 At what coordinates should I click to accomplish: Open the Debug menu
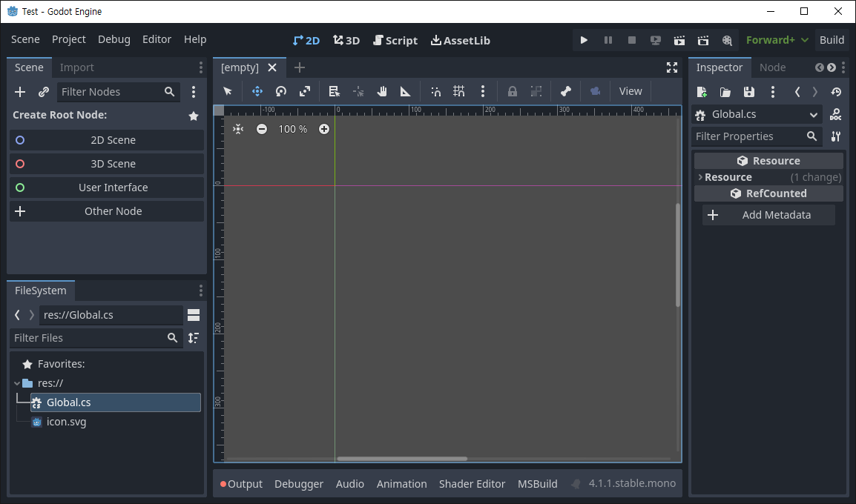[114, 39]
